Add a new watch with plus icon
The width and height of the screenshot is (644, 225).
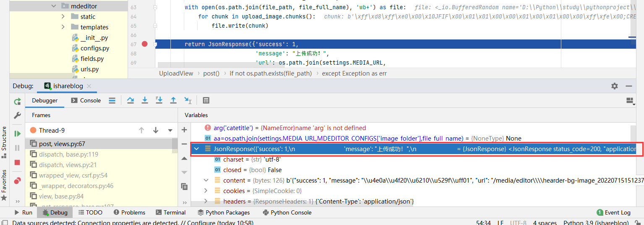184,130
